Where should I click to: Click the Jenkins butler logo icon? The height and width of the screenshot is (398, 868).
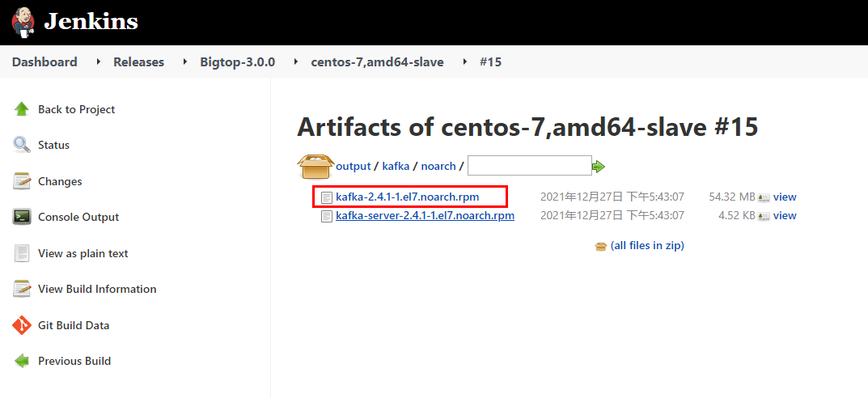pos(23,23)
